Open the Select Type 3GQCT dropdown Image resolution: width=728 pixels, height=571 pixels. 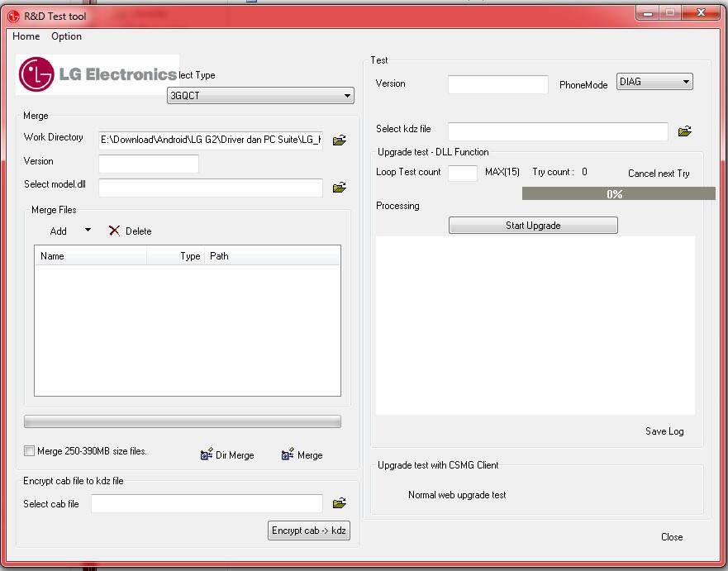pyautogui.click(x=260, y=96)
